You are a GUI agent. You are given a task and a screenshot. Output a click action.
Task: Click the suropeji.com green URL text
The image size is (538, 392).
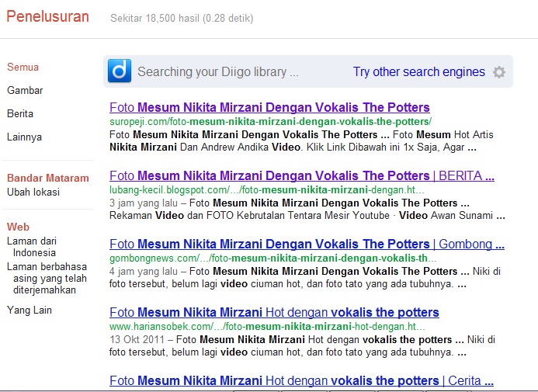(x=270, y=121)
